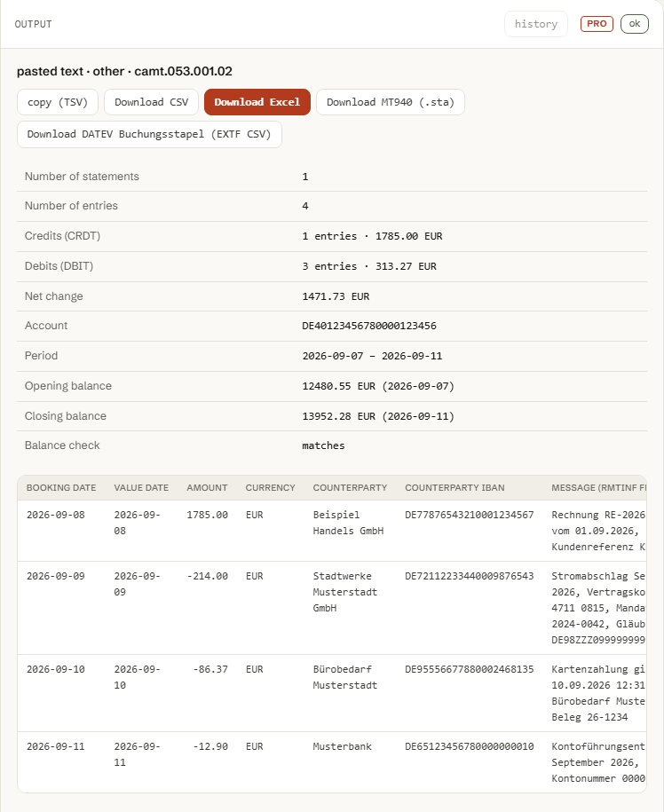Image resolution: width=664 pixels, height=812 pixels.
Task: Click the ok status badge
Action: pyautogui.click(x=635, y=24)
